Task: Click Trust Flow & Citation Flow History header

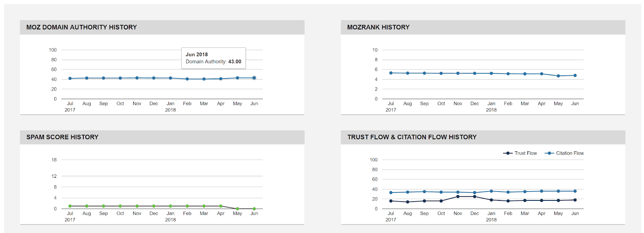Action: (x=412, y=137)
